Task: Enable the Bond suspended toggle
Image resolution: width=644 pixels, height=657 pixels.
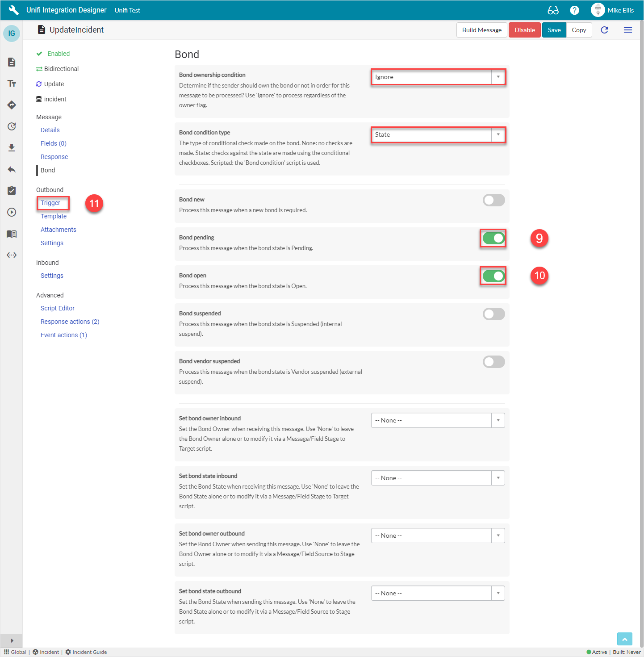Action: 493,314
